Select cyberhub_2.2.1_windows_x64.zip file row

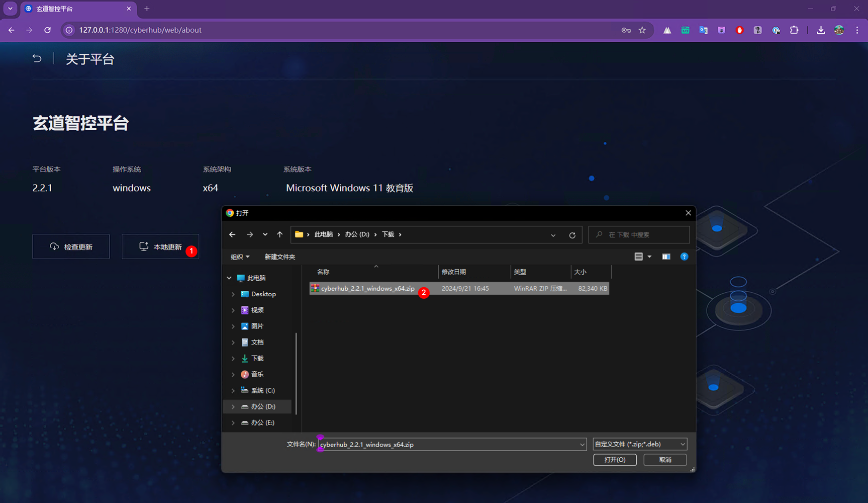459,288
